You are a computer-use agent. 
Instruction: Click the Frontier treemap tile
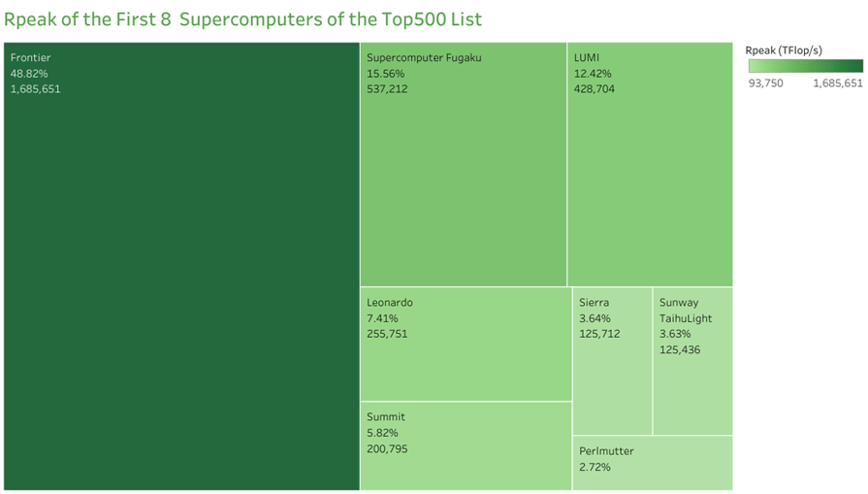pyautogui.click(x=181, y=265)
